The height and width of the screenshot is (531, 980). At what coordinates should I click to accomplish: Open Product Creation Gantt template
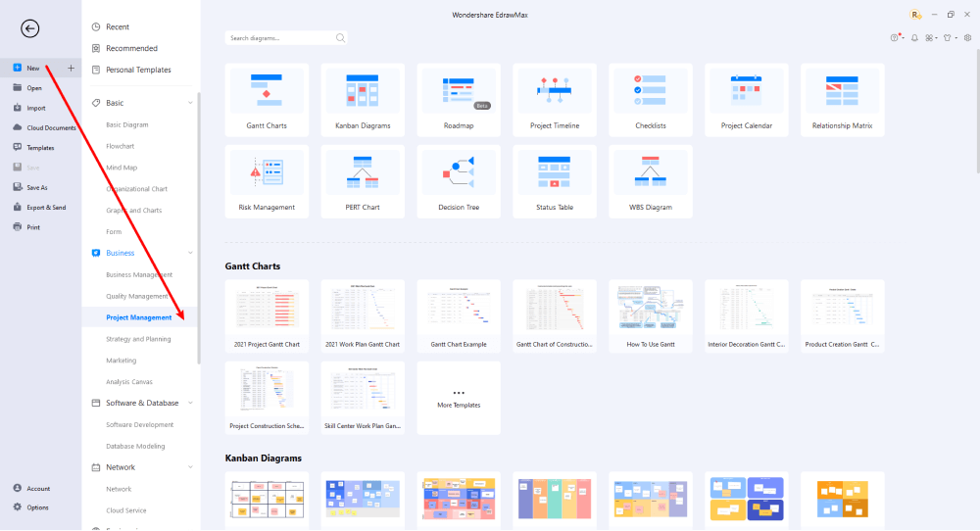click(843, 316)
